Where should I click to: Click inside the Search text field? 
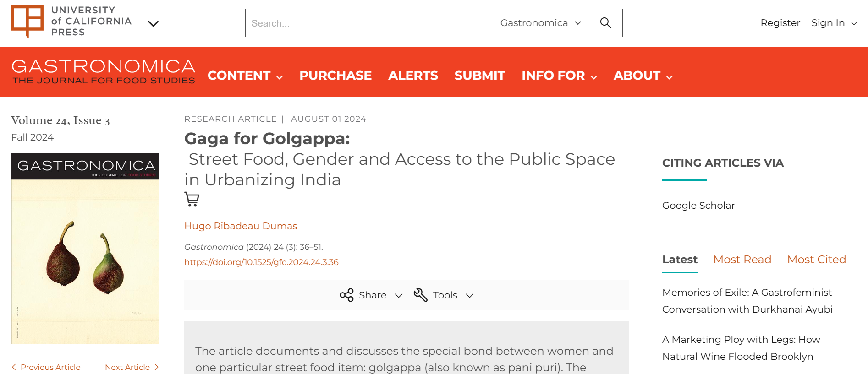[x=367, y=23]
